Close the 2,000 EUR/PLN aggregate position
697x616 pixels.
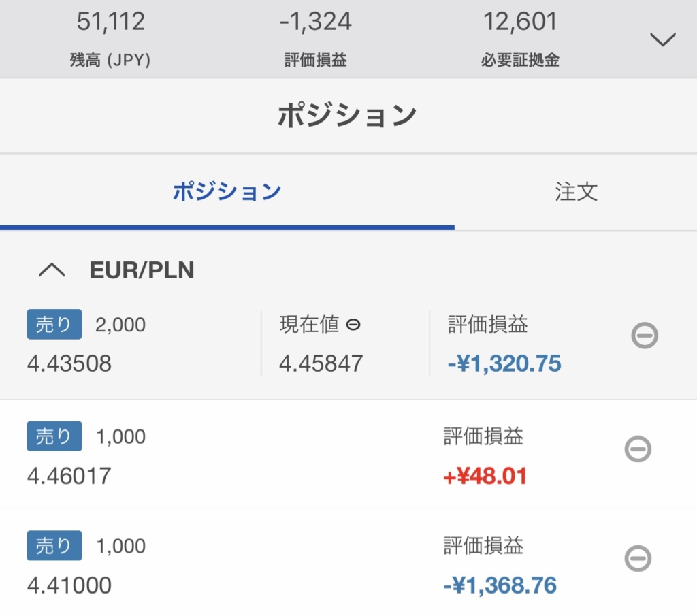(x=645, y=335)
